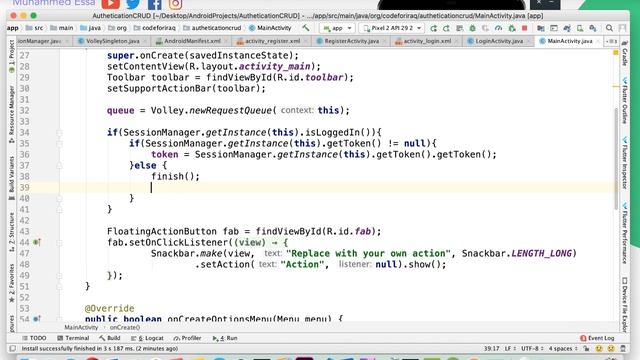Collapse the nested if block at line 35
Image resolution: width=640 pixels, height=360 pixels.
click(x=59, y=144)
